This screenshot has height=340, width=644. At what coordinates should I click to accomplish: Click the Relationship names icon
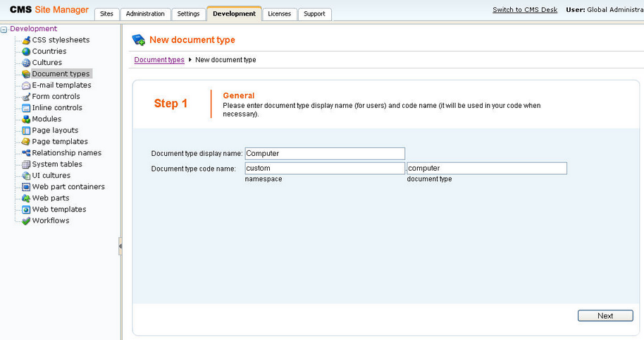coord(26,153)
